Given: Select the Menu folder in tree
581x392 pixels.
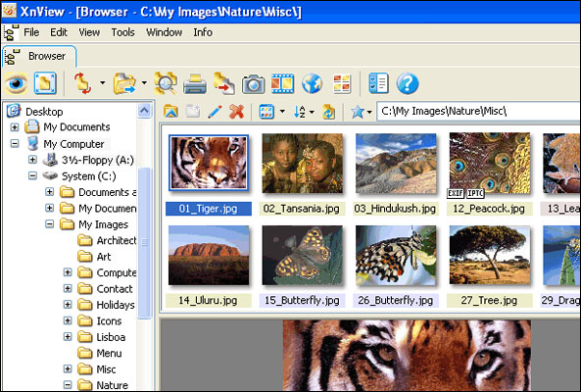Looking at the screenshot, I should 109,353.
